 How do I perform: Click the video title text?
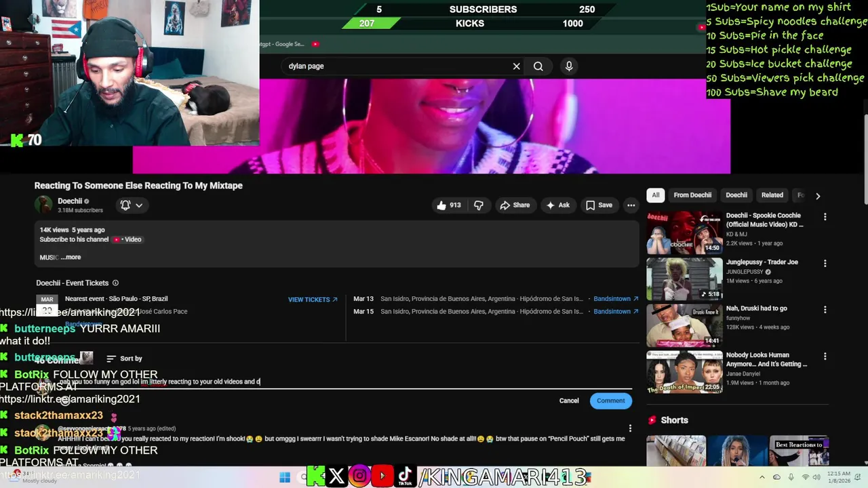138,186
